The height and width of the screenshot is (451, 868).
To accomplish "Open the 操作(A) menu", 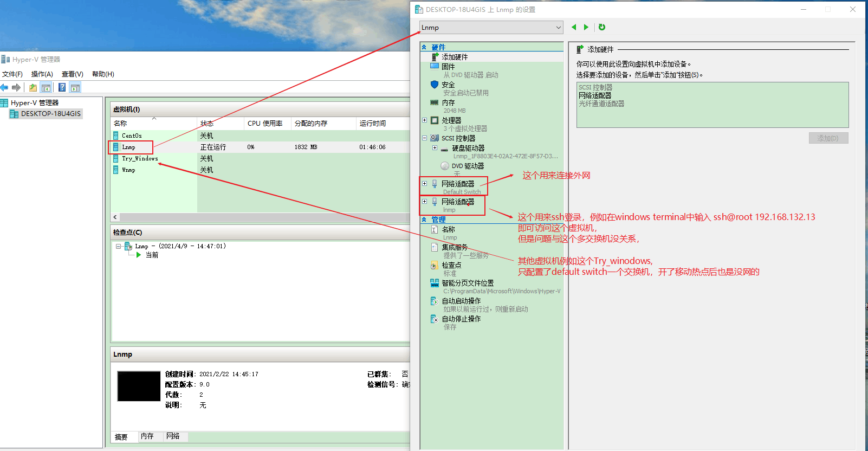I will 42,74.
